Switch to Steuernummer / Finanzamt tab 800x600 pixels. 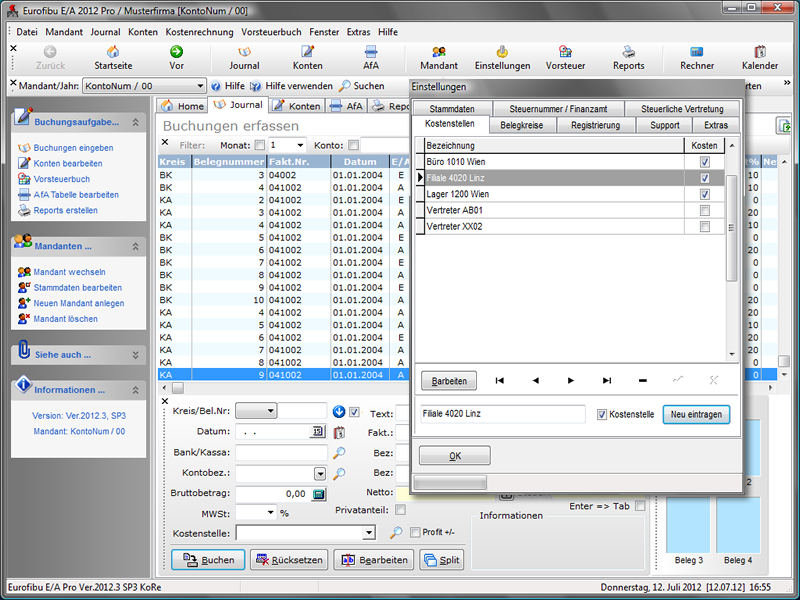(x=558, y=109)
